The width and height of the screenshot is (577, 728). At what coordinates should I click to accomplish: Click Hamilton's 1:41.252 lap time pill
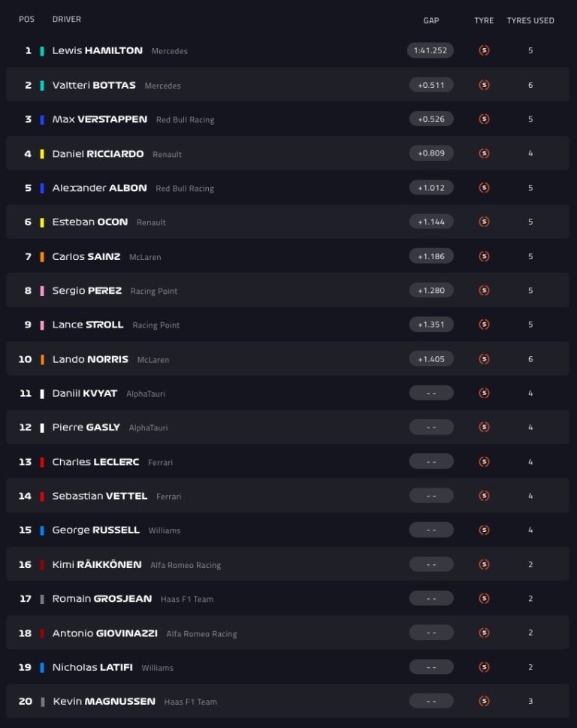pyautogui.click(x=431, y=50)
